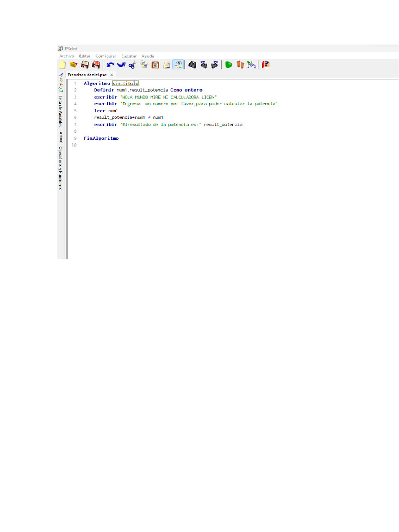Open help with the question mark icon

pyautogui.click(x=265, y=64)
